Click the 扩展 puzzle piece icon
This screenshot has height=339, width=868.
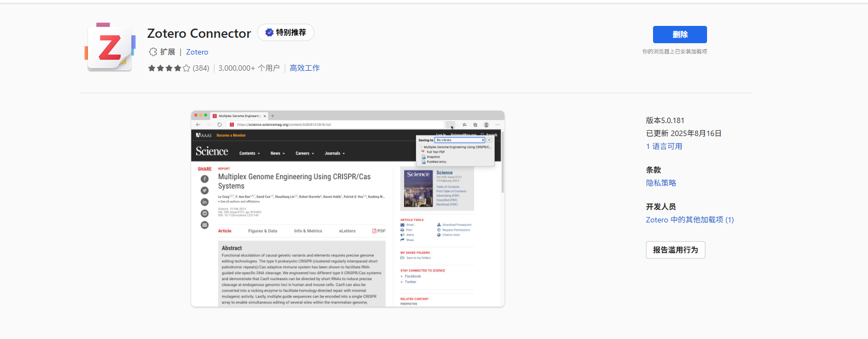tap(153, 52)
